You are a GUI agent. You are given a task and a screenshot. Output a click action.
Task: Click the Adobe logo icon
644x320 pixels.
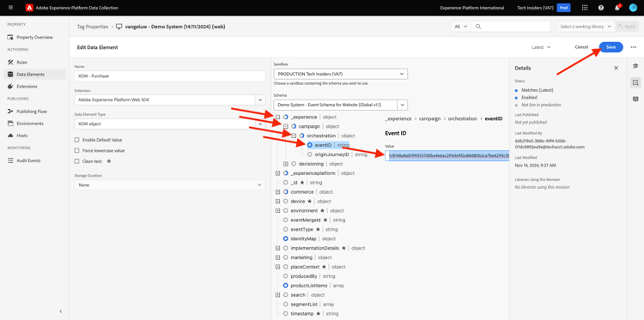click(29, 8)
